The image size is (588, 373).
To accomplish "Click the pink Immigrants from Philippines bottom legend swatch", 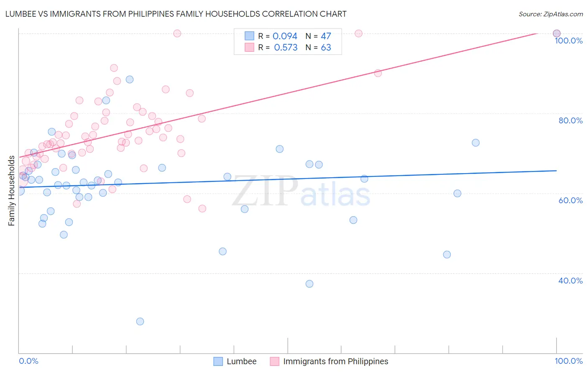I will pyautogui.click(x=274, y=361).
